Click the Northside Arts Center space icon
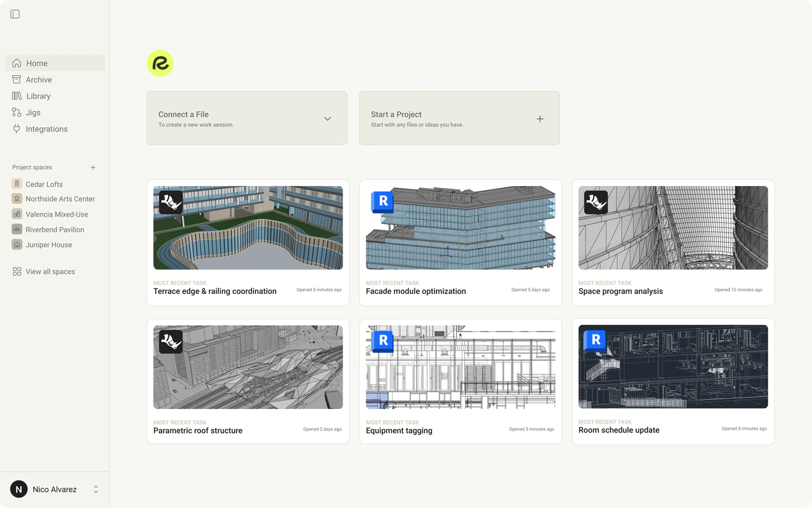Screen dimensions: 812x508 pos(17,199)
